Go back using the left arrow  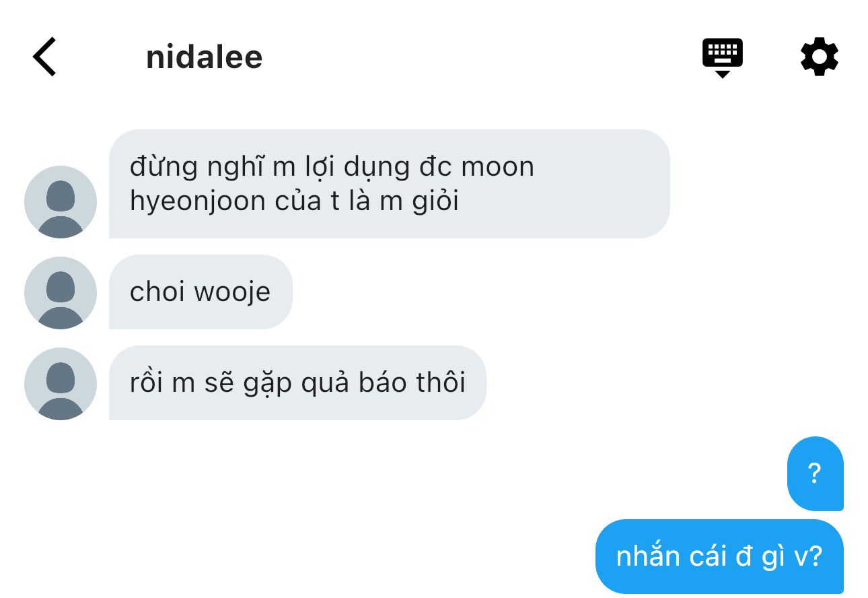[44, 57]
